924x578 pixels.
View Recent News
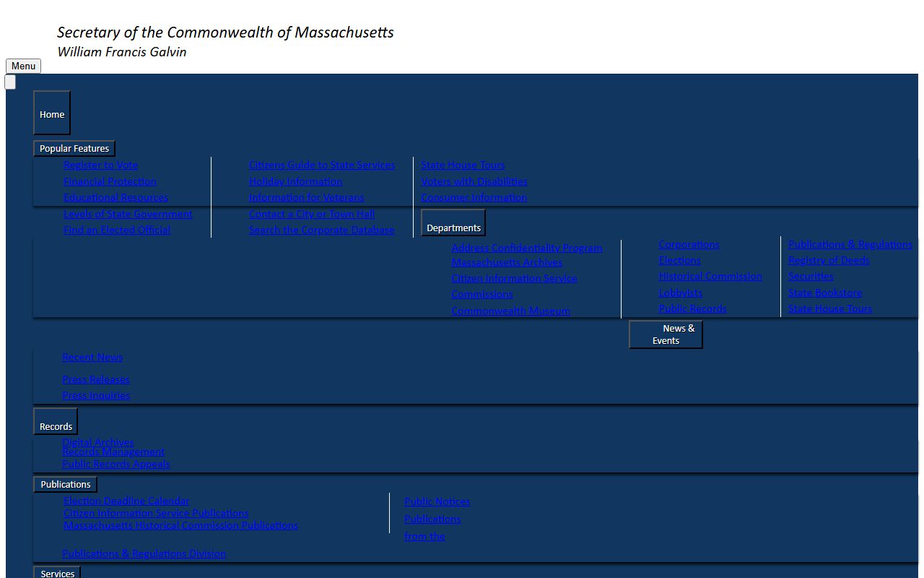[92, 357]
